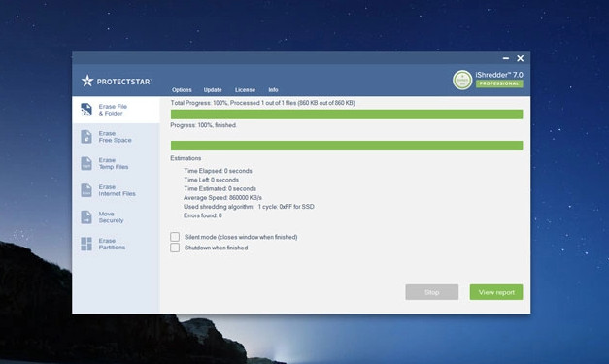Image resolution: width=609 pixels, height=364 pixels.
Task: Click the Erase File & Folder page icon
Action: pyautogui.click(x=86, y=110)
